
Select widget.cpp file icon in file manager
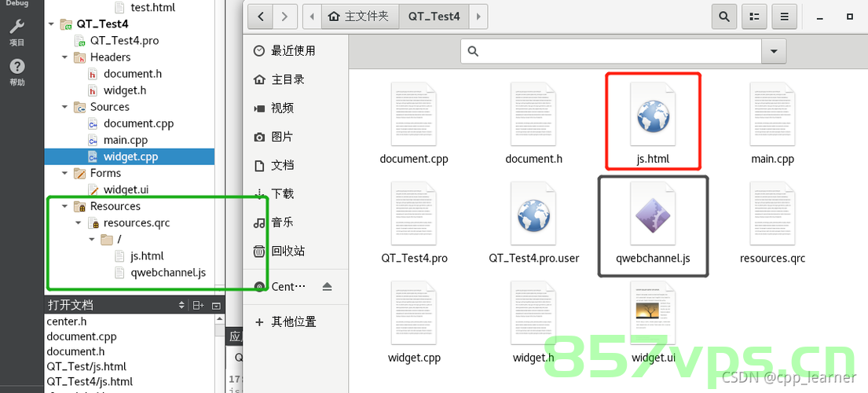click(x=413, y=314)
